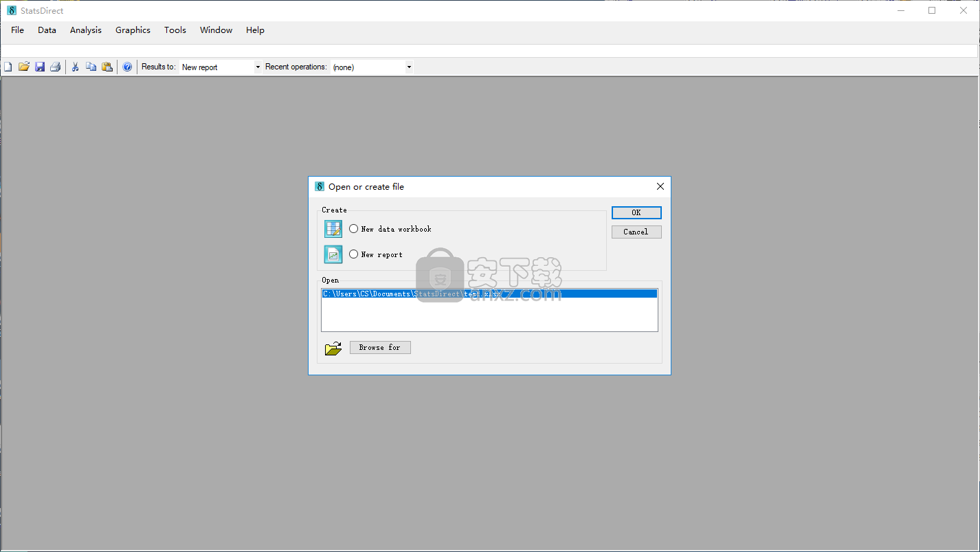
Task: Open the File menu
Action: click(x=17, y=30)
